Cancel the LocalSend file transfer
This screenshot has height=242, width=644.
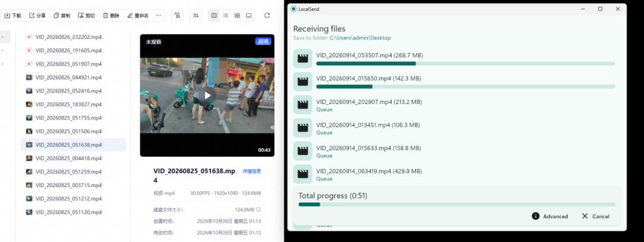pos(596,216)
